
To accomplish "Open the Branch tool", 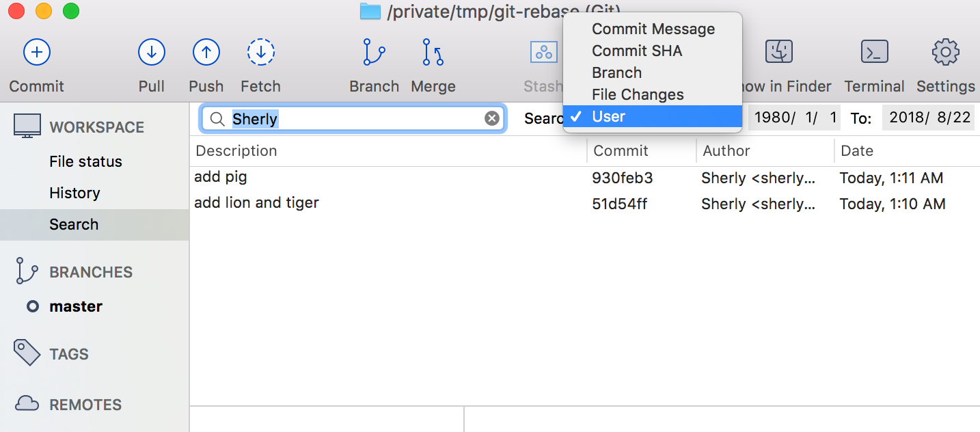I will tap(374, 52).
